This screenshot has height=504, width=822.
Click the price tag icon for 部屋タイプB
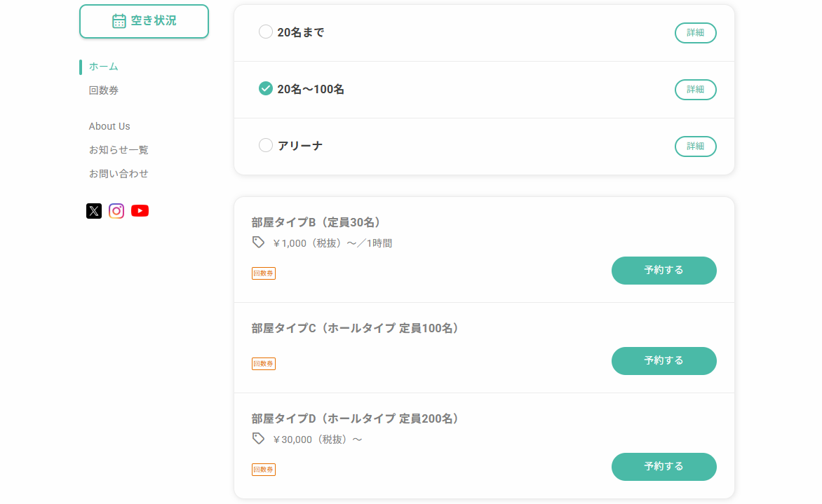[x=258, y=243]
